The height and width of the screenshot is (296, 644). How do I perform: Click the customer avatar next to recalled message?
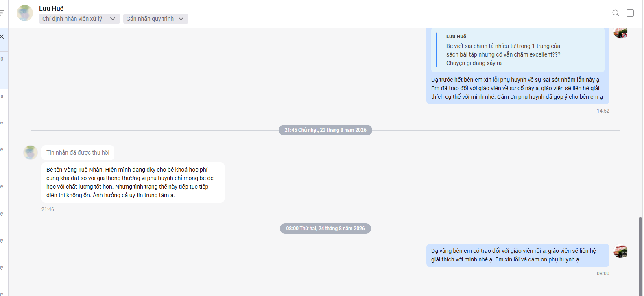[31, 152]
